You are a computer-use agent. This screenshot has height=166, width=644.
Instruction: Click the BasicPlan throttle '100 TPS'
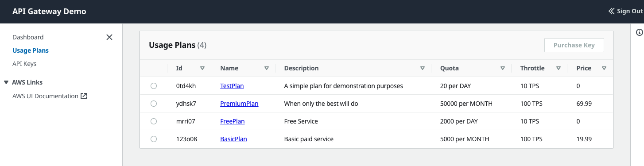531,139
